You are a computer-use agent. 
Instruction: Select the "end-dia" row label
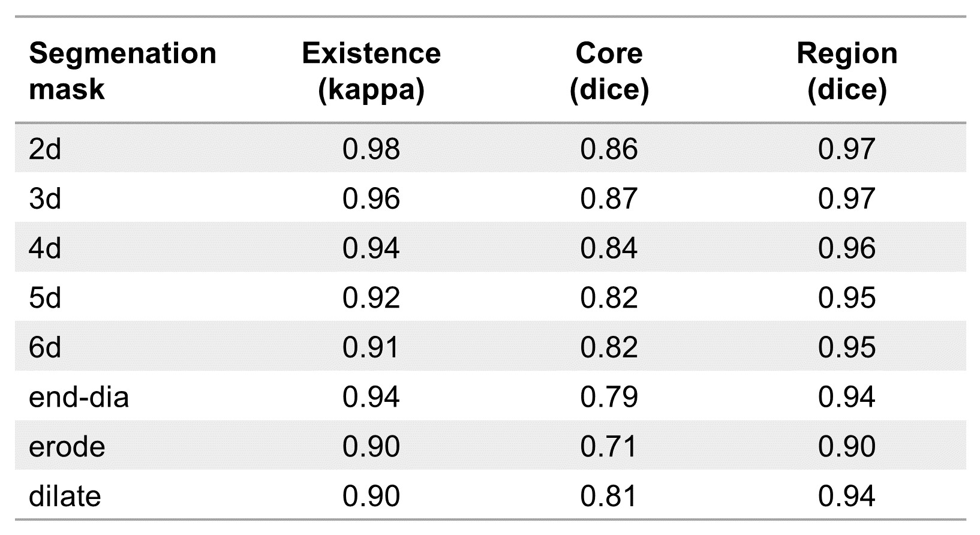[79, 397]
